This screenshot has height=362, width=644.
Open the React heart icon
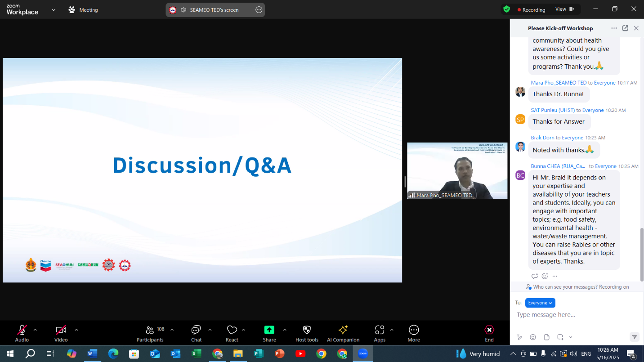(x=232, y=330)
